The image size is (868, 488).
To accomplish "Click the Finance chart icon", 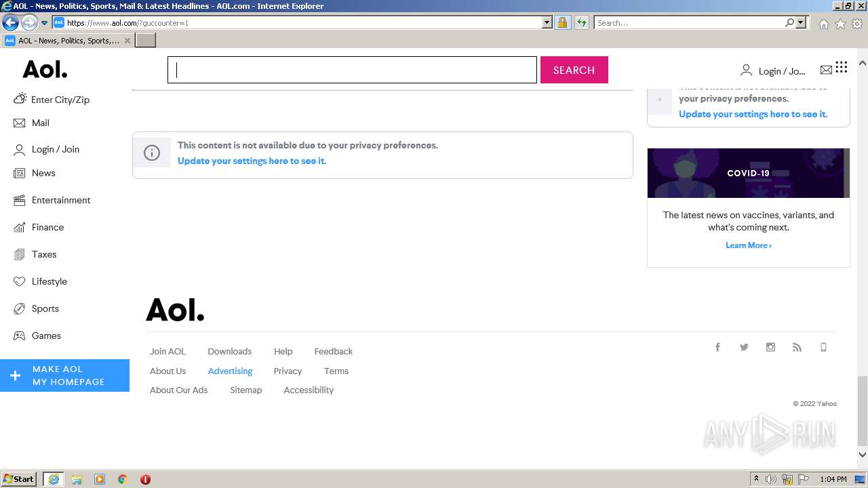I will [19, 228].
